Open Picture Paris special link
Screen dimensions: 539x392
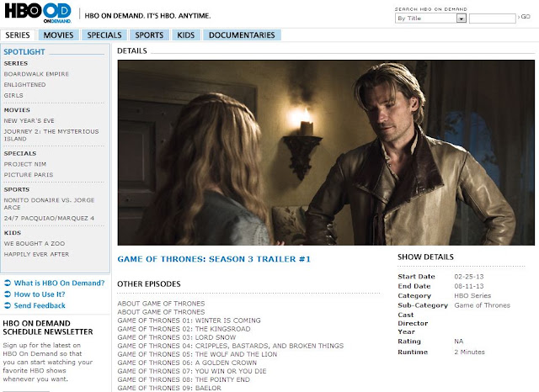click(29, 175)
